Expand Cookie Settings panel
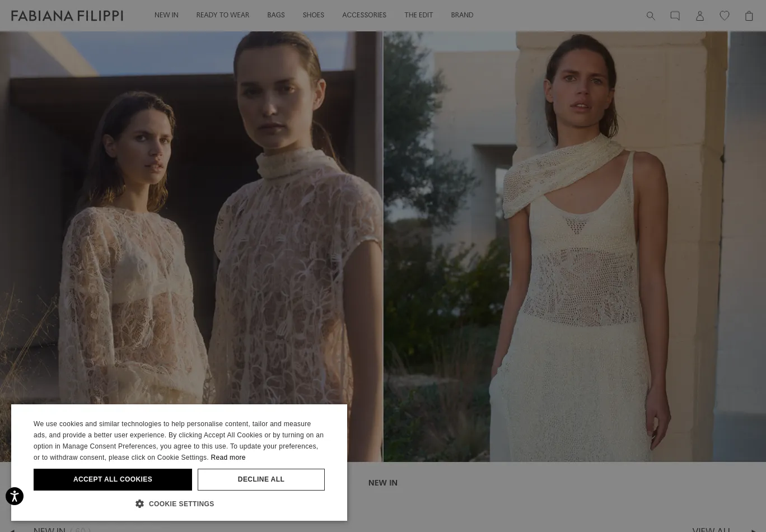766x532 pixels. pyautogui.click(x=175, y=503)
